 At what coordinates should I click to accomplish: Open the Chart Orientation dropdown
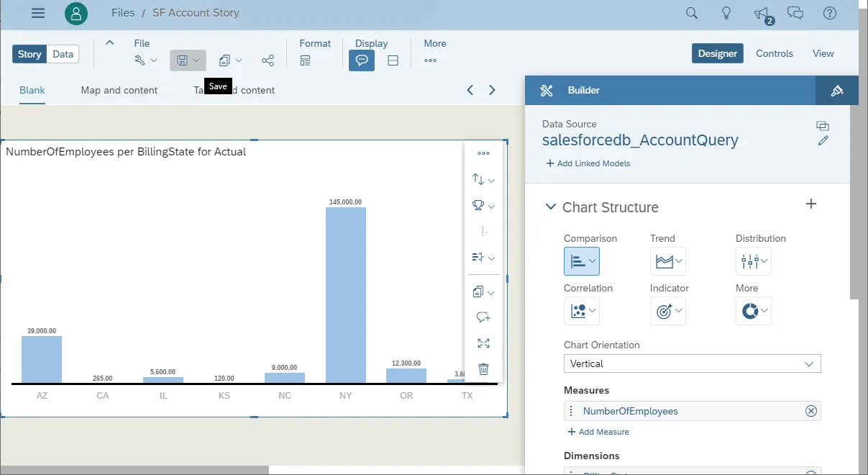(x=692, y=363)
